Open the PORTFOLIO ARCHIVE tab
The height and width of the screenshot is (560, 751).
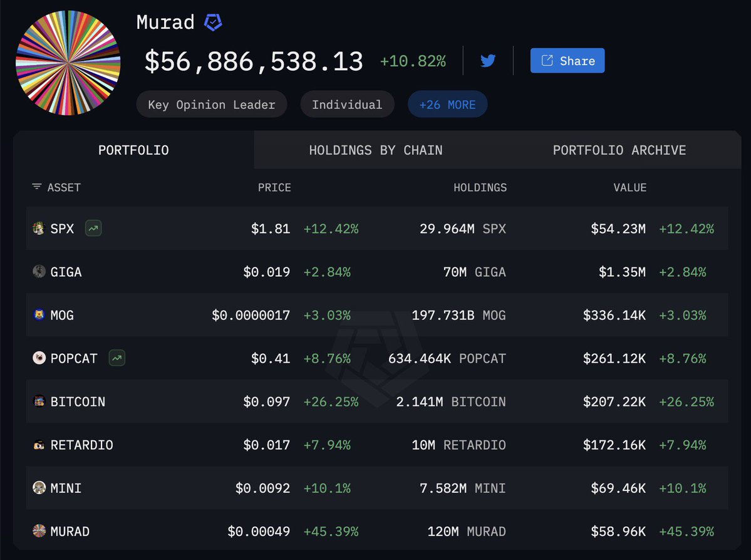(x=619, y=150)
